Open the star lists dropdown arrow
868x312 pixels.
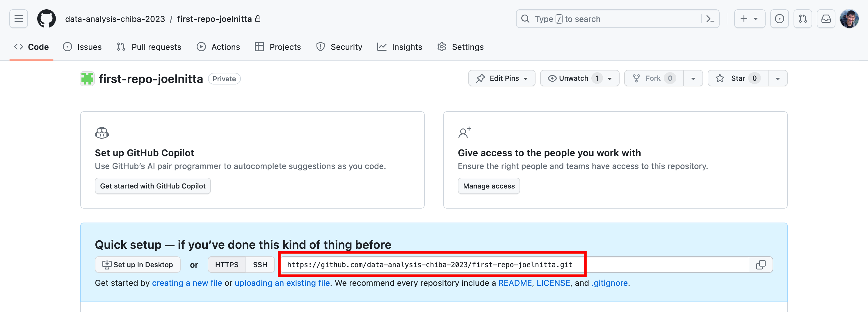click(778, 79)
